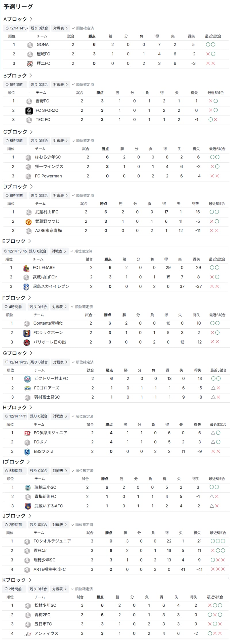
Task: Click the 予選リーグ section title
Action: click(x=18, y=7)
